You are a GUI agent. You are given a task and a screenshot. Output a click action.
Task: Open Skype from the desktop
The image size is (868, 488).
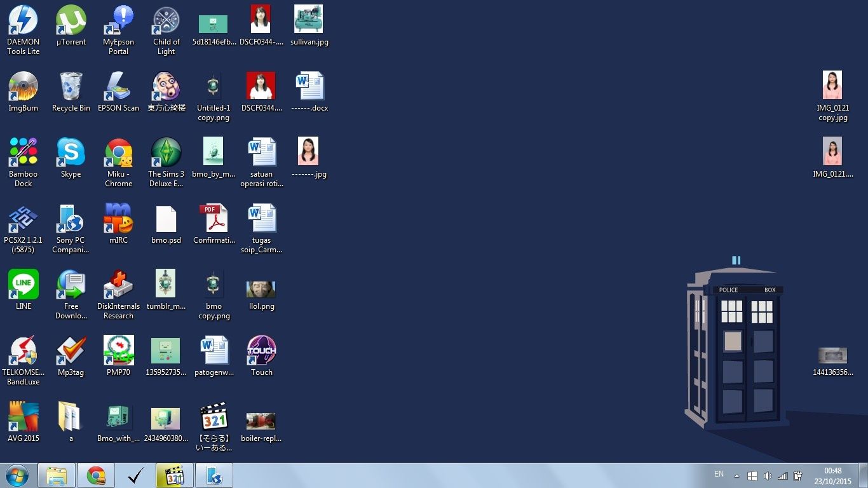[71, 158]
